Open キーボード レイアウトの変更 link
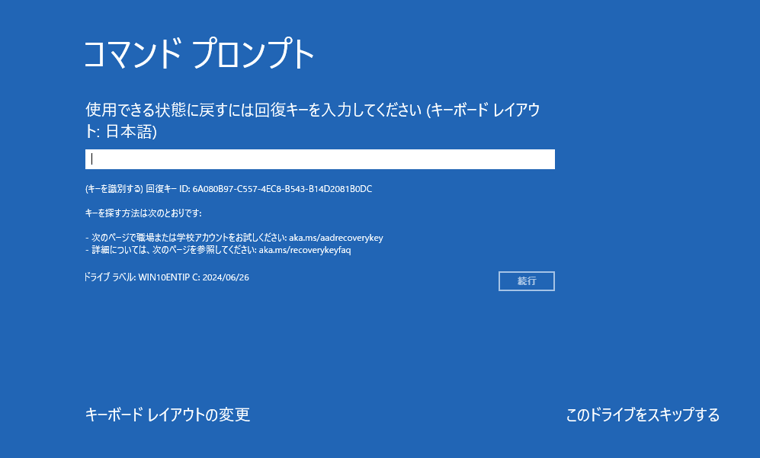This screenshot has height=458, width=760. [167, 414]
